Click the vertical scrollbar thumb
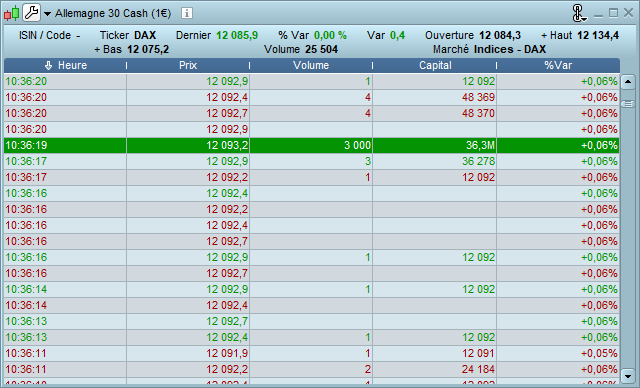This screenshot has width=640, height=388. (627, 104)
